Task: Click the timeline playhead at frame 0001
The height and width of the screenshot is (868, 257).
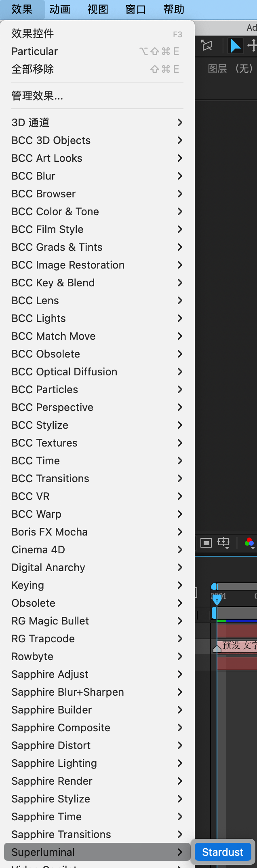Action: coord(217,598)
